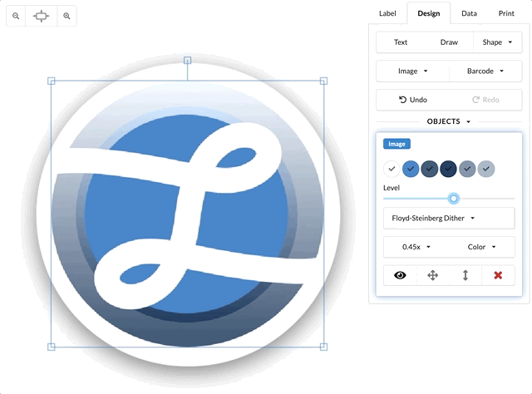
Task: Click the Text button
Action: [401, 42]
